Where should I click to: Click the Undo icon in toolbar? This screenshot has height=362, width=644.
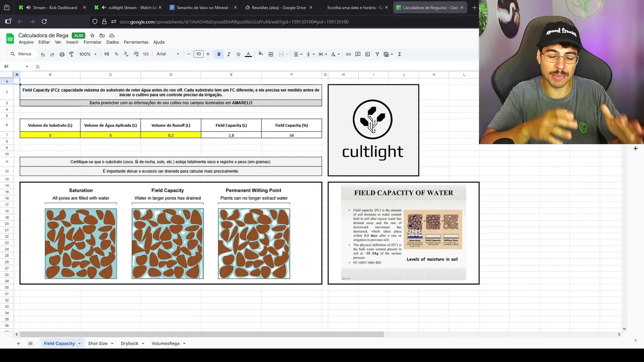(43, 54)
